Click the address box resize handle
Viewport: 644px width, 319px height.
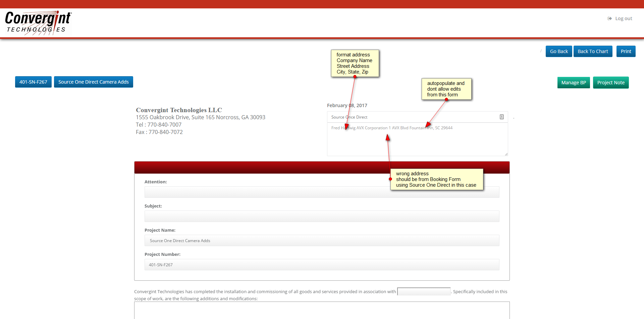pyautogui.click(x=506, y=154)
